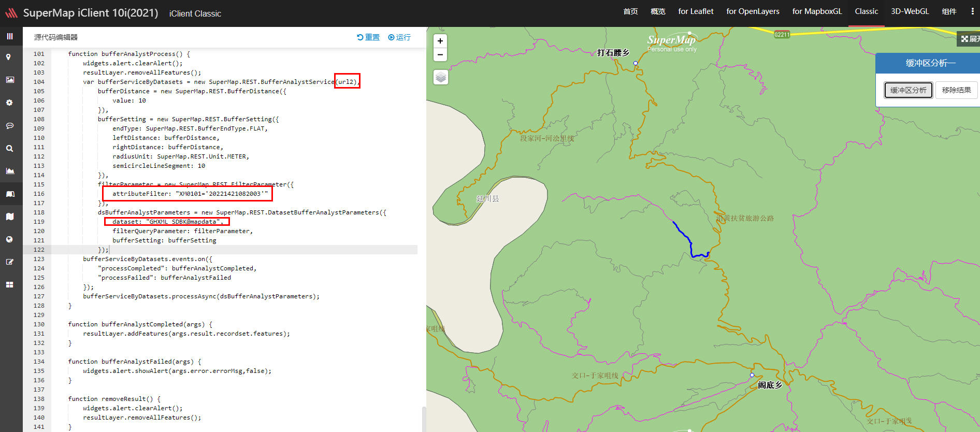The width and height of the screenshot is (980, 432).
Task: Open the edit pencil category in sidebar
Action: pos(10,262)
